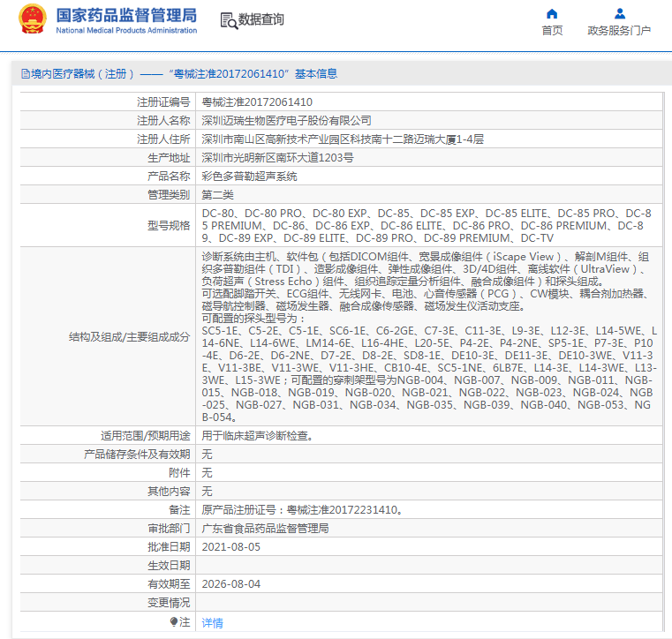Image resolution: width=672 pixels, height=639 pixels.
Task: Open the 数据查询 section title
Action: tap(261, 19)
